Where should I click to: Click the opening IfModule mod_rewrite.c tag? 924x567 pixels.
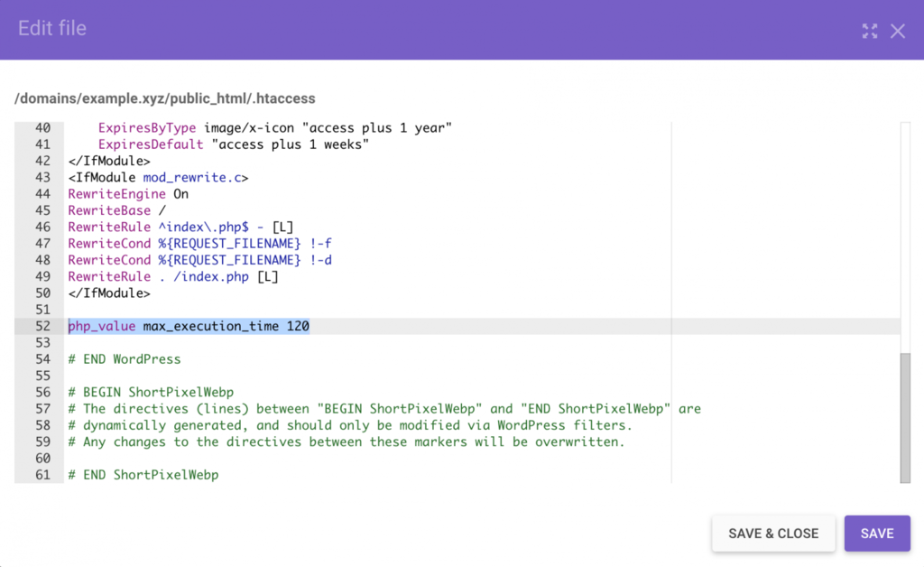[158, 178]
